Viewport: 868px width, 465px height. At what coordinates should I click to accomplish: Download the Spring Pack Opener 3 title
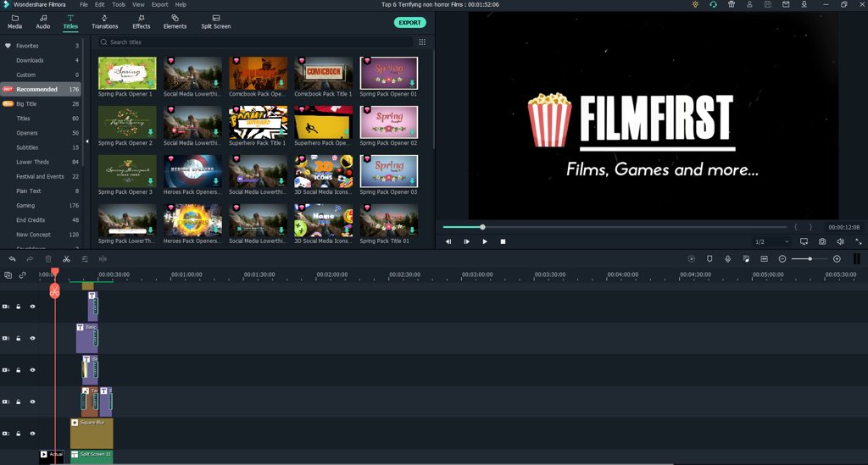[151, 181]
